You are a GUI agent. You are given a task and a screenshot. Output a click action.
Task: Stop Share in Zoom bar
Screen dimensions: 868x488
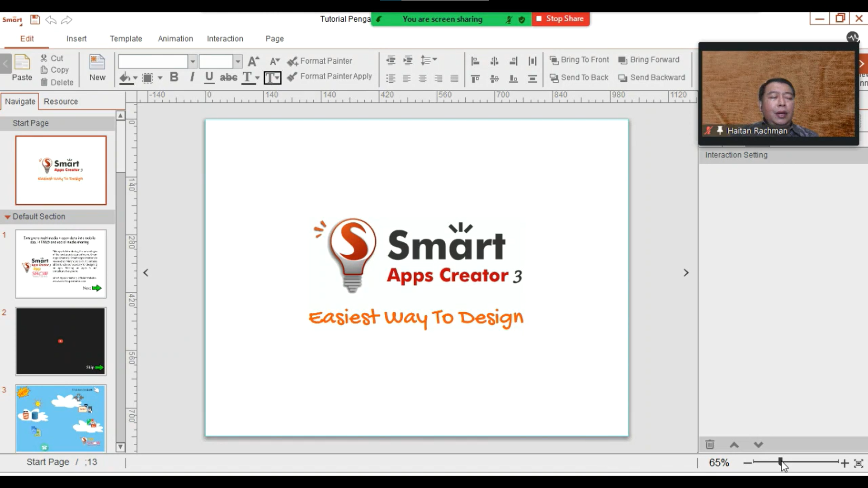click(561, 19)
